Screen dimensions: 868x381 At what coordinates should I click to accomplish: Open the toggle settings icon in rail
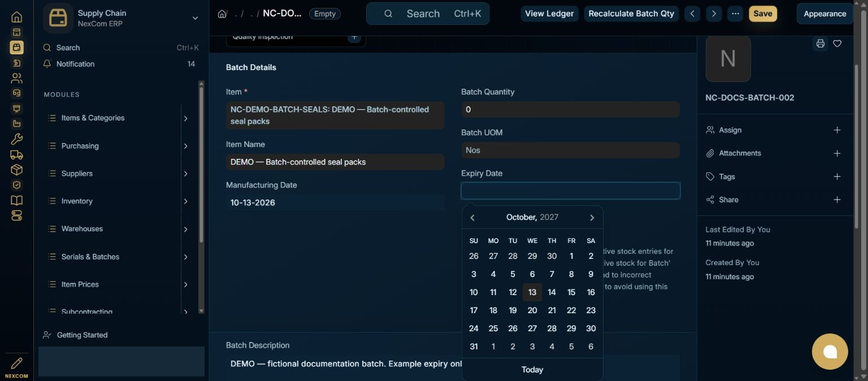tap(16, 215)
